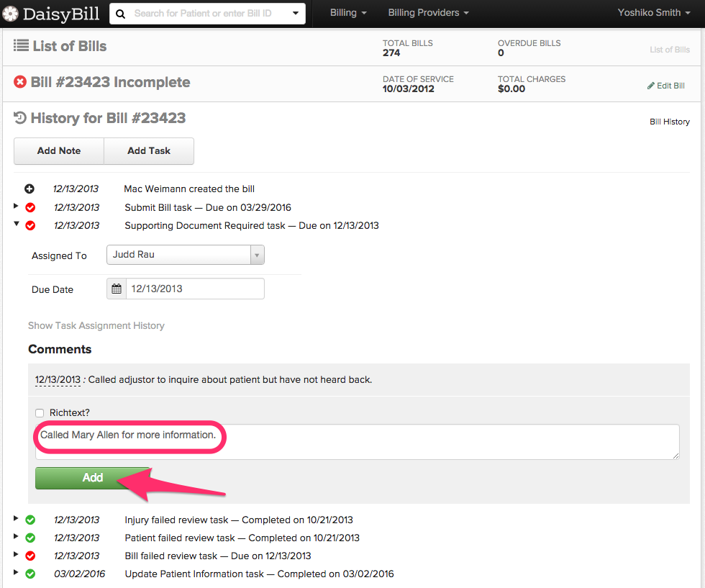Click 'Mac Weimann created the bill' entry
The height and width of the screenshot is (588, 705).
pyautogui.click(x=189, y=189)
